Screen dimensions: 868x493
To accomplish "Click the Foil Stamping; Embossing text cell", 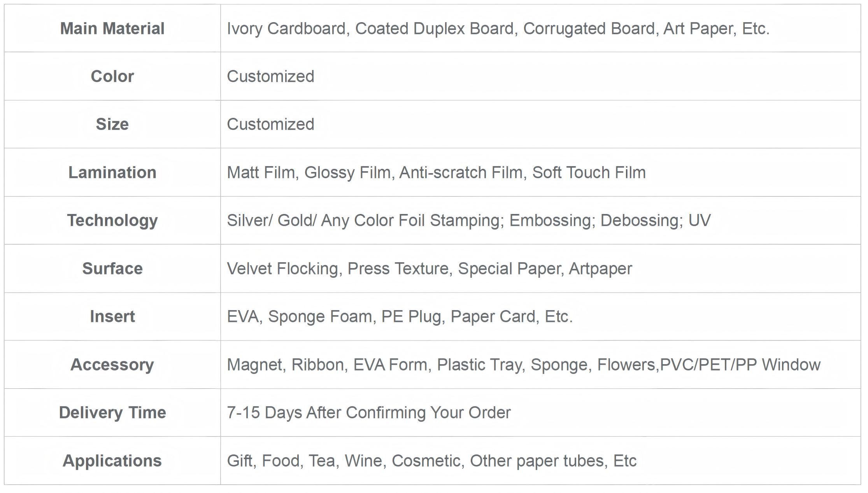I will click(468, 220).
